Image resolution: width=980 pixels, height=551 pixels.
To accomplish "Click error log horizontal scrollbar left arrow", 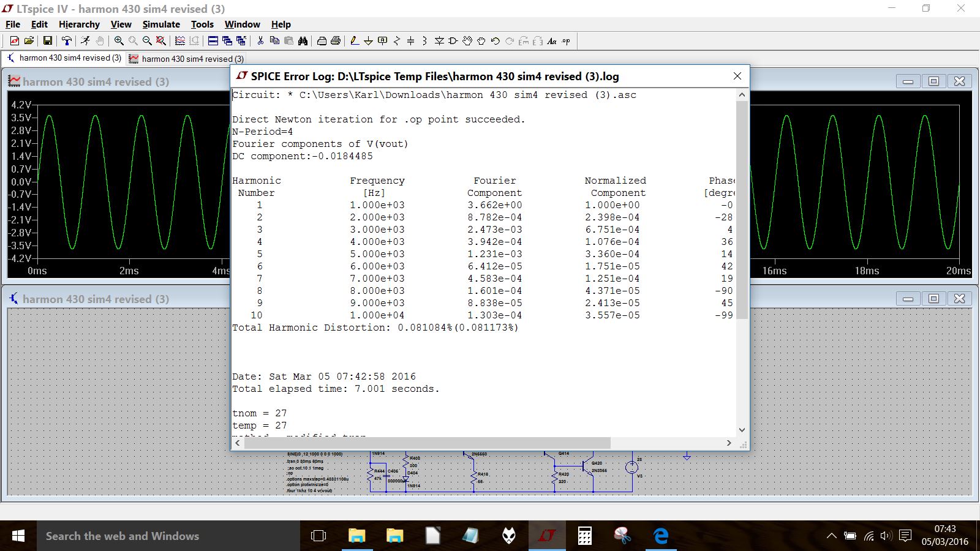I will 238,443.
